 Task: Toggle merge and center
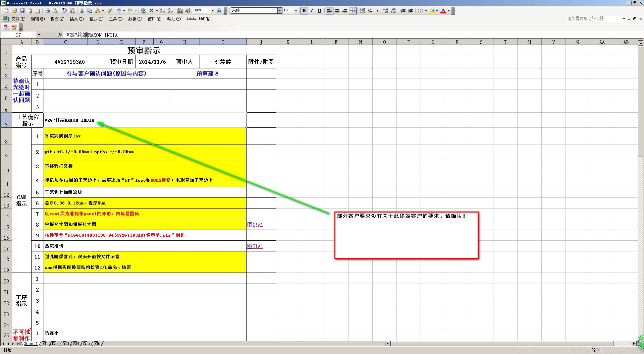click(x=353, y=11)
